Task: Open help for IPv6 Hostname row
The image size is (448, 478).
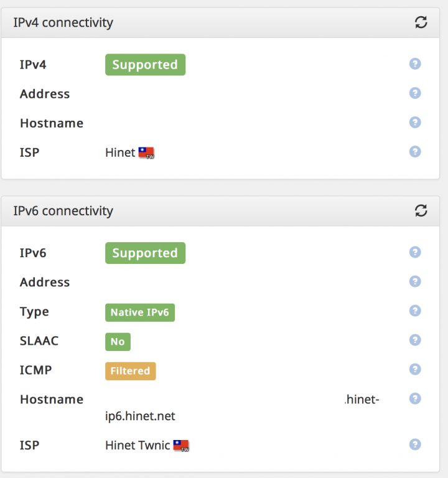Action: [415, 398]
